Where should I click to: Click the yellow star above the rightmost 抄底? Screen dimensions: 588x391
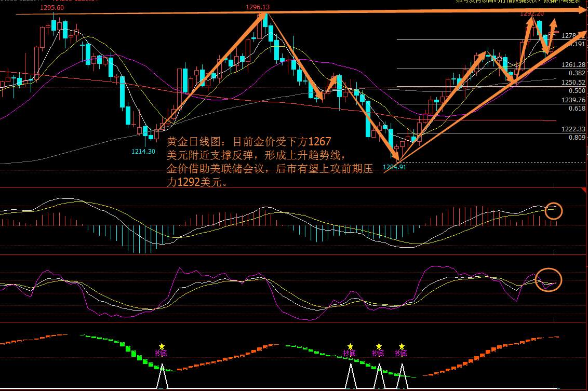click(402, 346)
